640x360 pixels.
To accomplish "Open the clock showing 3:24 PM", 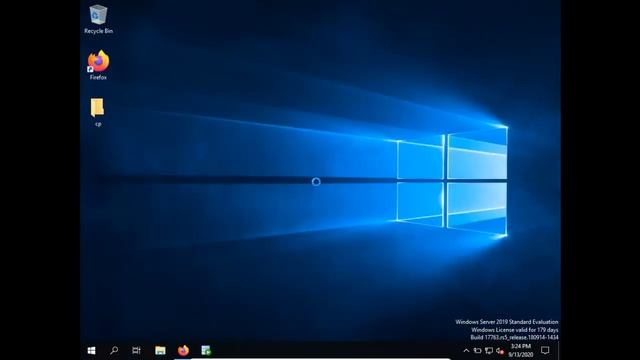I will [521, 351].
